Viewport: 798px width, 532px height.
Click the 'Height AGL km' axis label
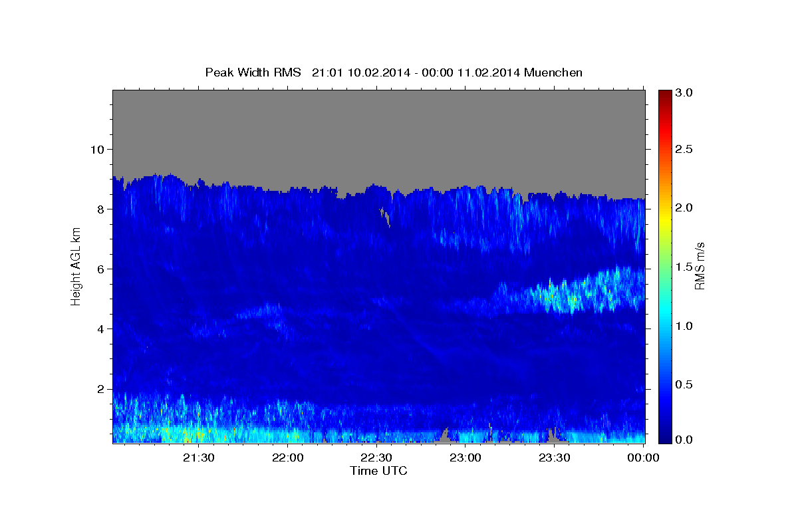[x=76, y=265]
